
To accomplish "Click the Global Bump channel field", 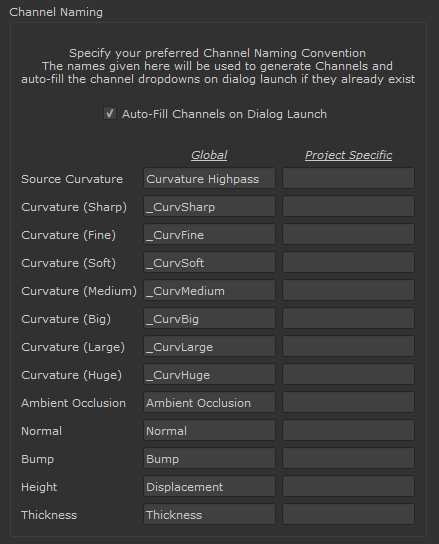I will tap(209, 458).
